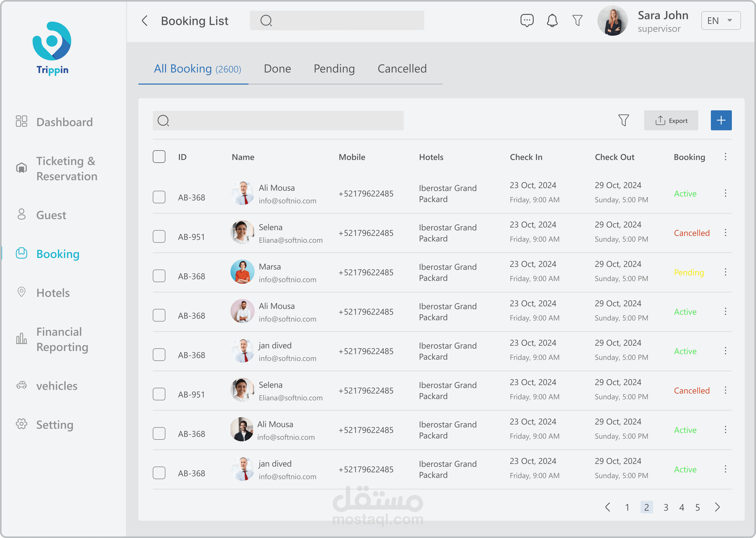Screen dimensions: 756x538
Task: Click the top header filter funnel icon
Action: click(x=577, y=20)
